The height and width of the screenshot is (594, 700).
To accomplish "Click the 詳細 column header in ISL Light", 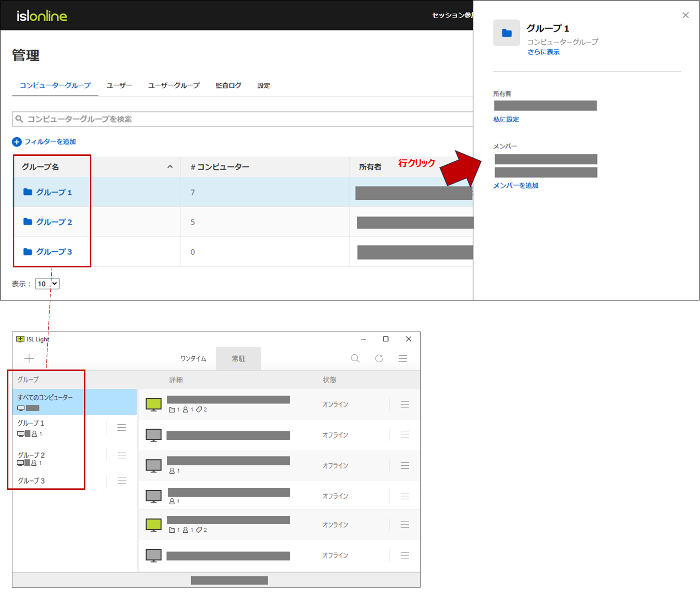I will (x=176, y=380).
